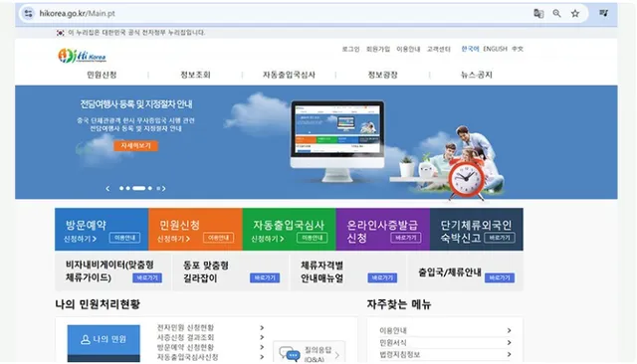Bookmark this page with the star icon
Image resolution: width=637 pixels, height=364 pixels.
[575, 13]
